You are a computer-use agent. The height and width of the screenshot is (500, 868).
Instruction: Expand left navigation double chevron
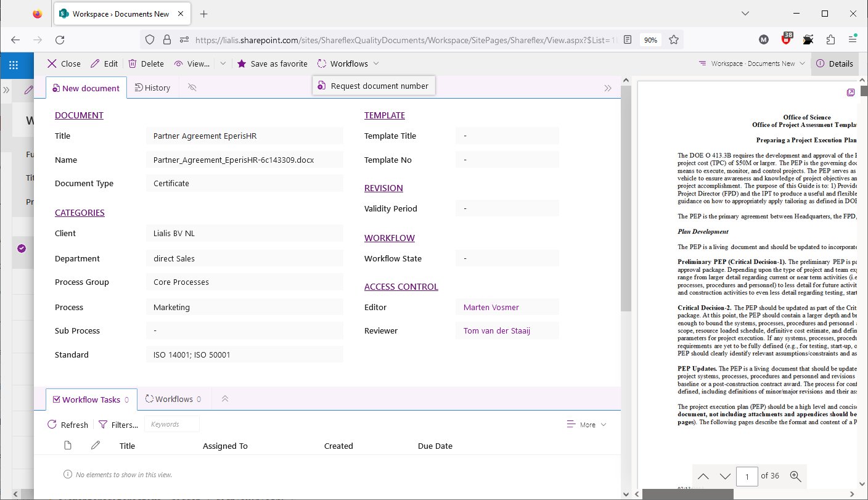(6, 90)
